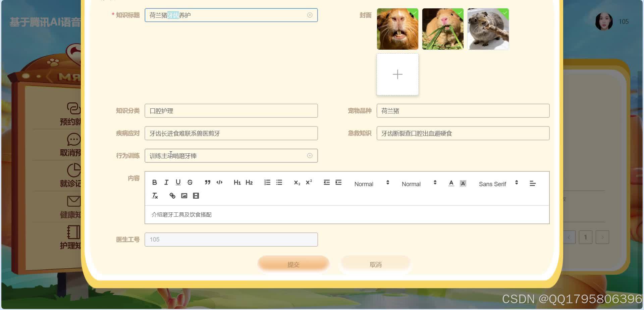Open the 预约 sidebar menu item
Image resolution: width=644 pixels, height=310 pixels.
pyautogui.click(x=70, y=114)
